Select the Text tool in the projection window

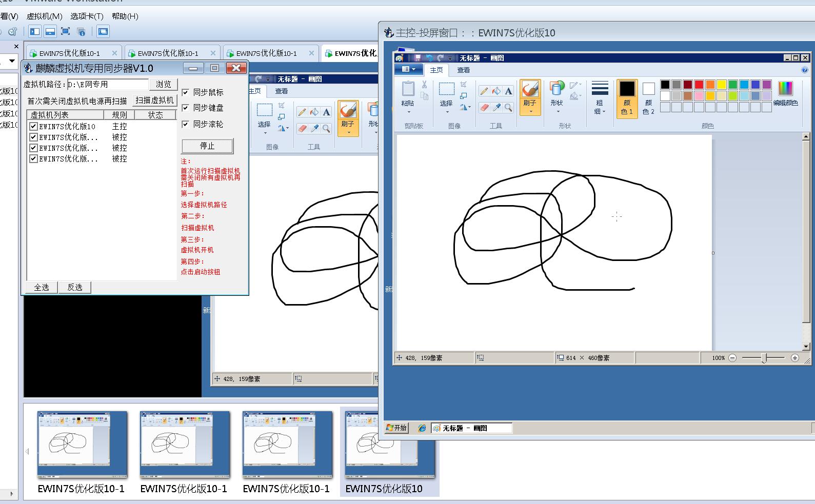508,91
